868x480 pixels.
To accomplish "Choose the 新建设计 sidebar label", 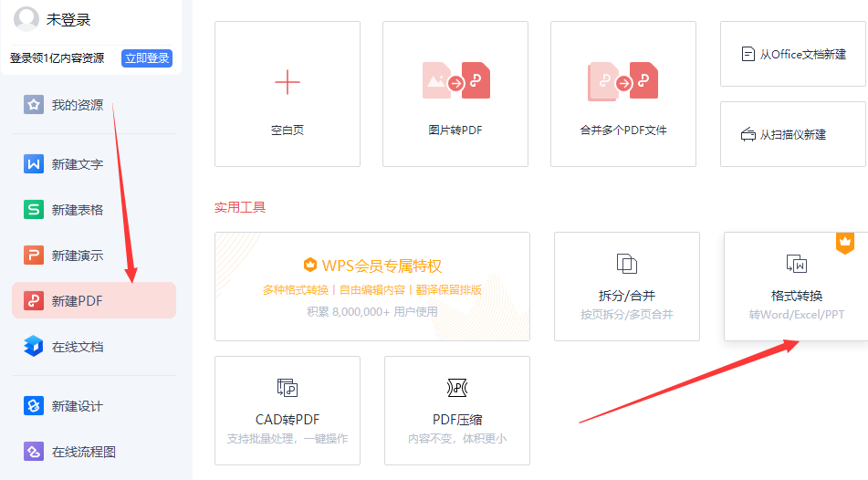I will (78, 406).
